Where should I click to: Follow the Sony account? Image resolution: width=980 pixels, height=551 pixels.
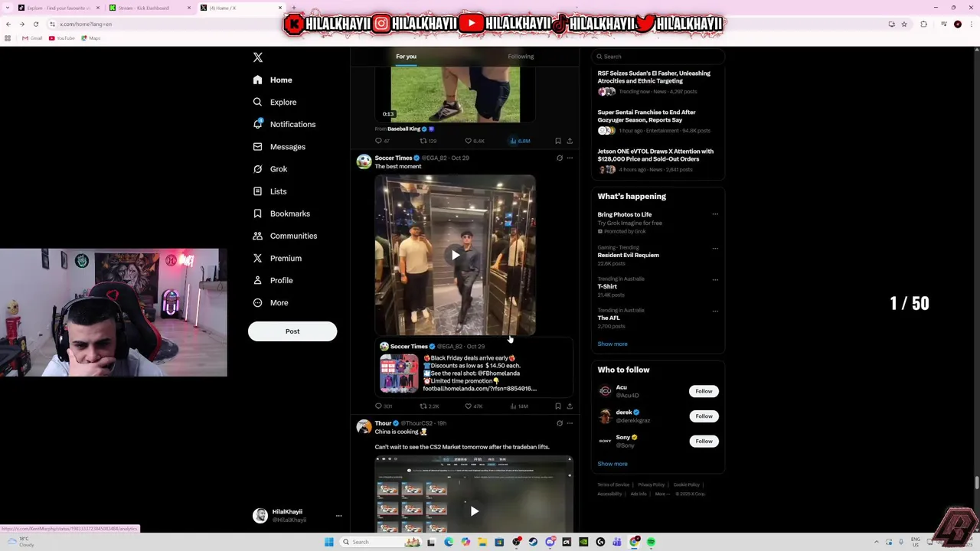[704, 442]
